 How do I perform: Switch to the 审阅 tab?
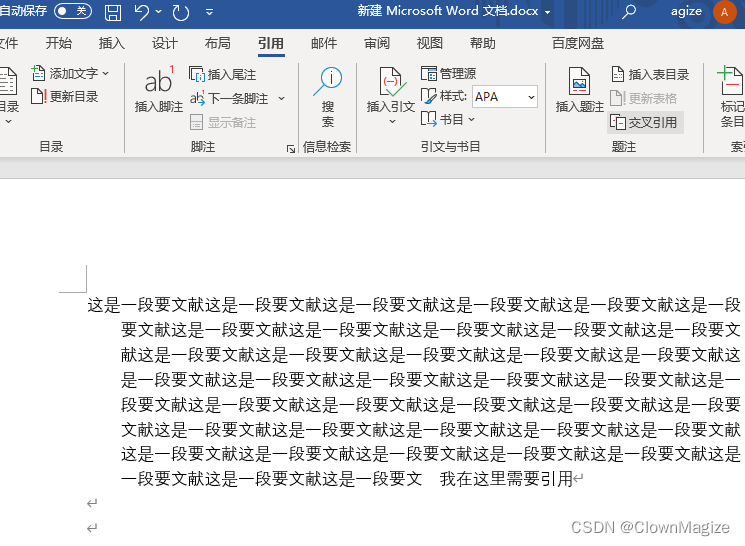pos(377,43)
